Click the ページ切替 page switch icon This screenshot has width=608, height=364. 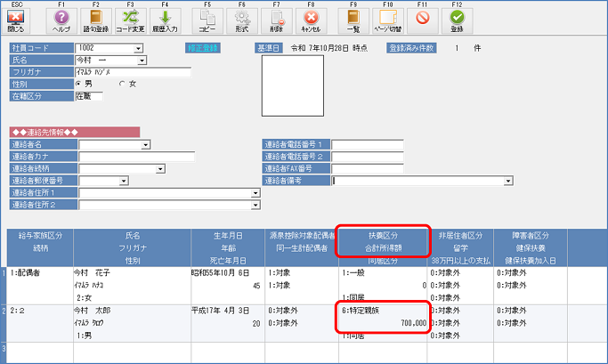click(387, 19)
